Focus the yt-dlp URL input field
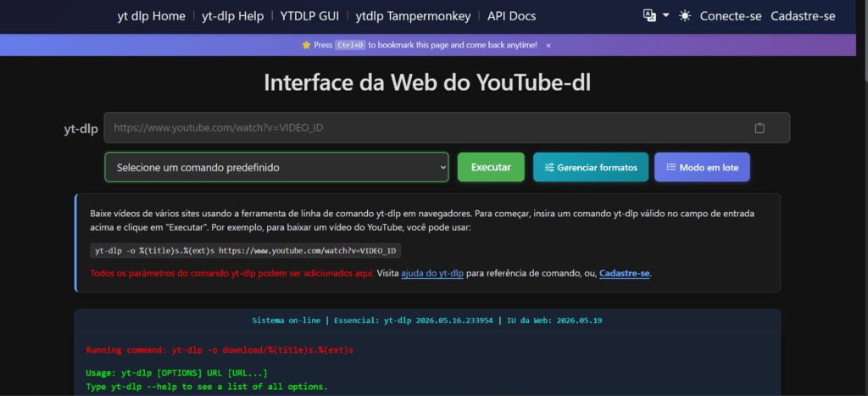The width and height of the screenshot is (868, 396). (448, 128)
